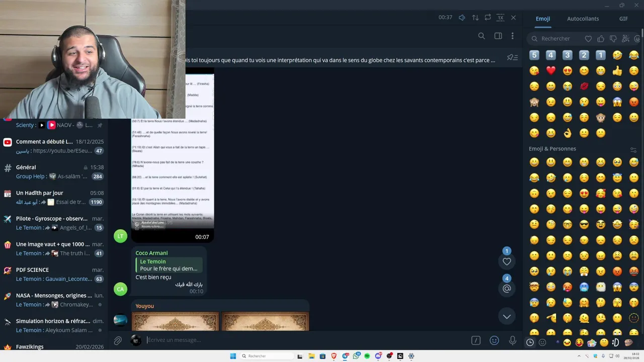Expand the system tray hidden icons
The image size is (644, 362).
point(578,356)
